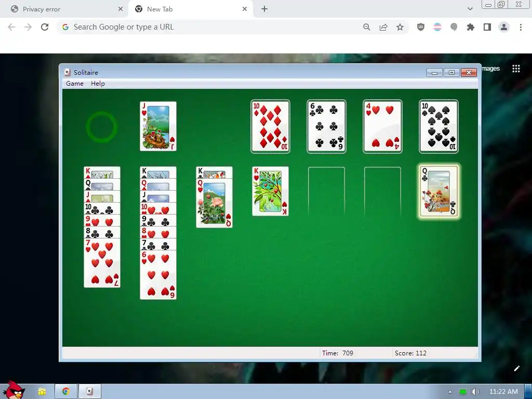Click the share page icon

click(x=383, y=27)
